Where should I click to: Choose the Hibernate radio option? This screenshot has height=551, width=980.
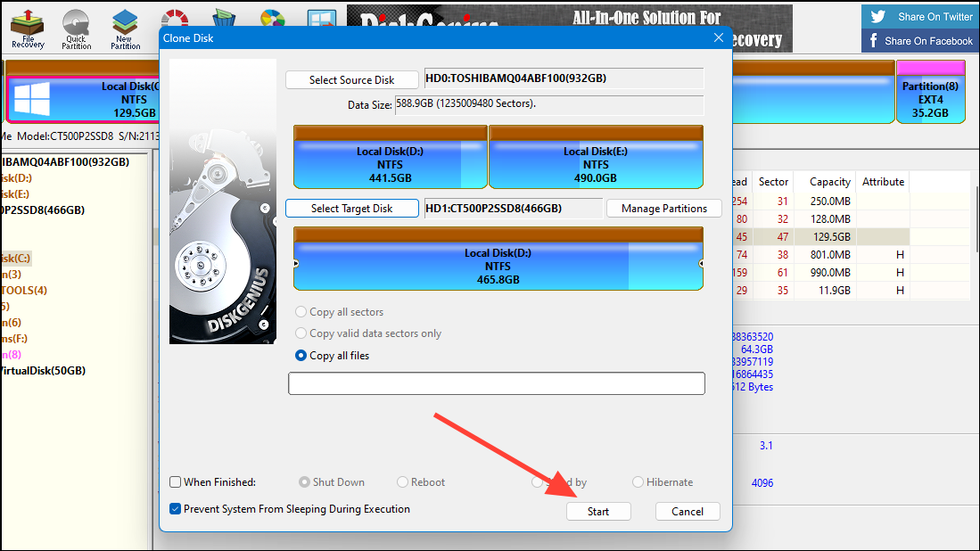click(x=638, y=481)
